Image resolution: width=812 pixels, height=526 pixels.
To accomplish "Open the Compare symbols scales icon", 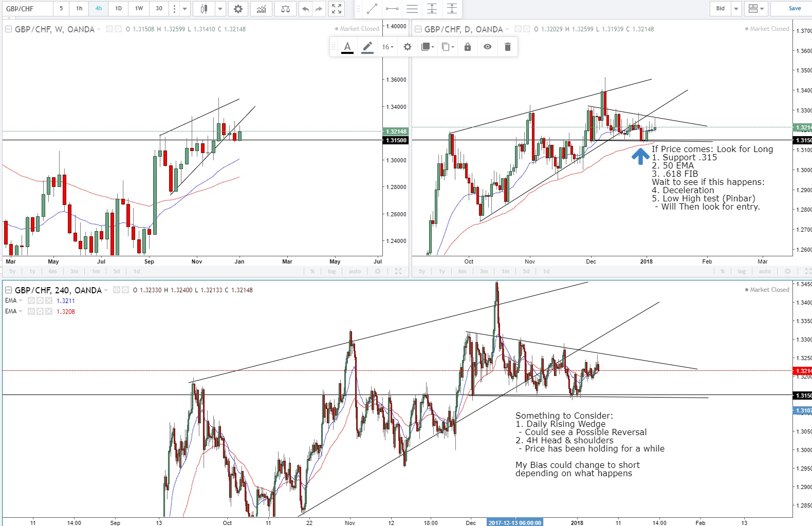I will tap(285, 9).
